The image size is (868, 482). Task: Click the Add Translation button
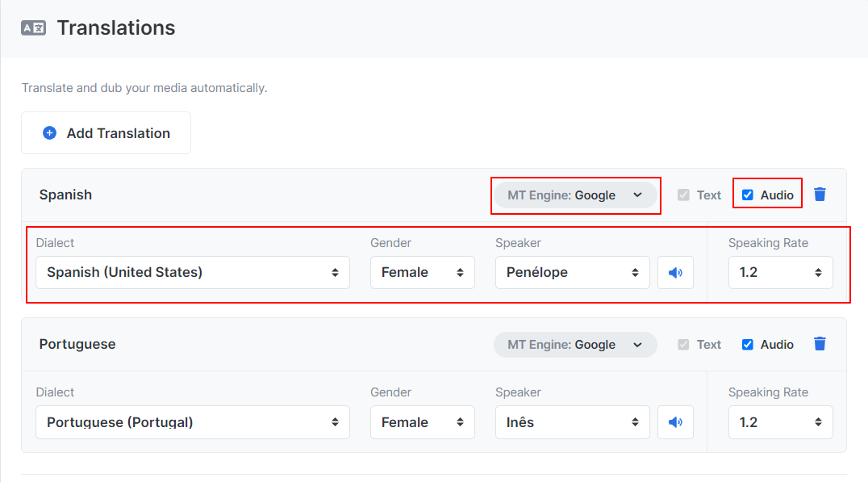[106, 133]
